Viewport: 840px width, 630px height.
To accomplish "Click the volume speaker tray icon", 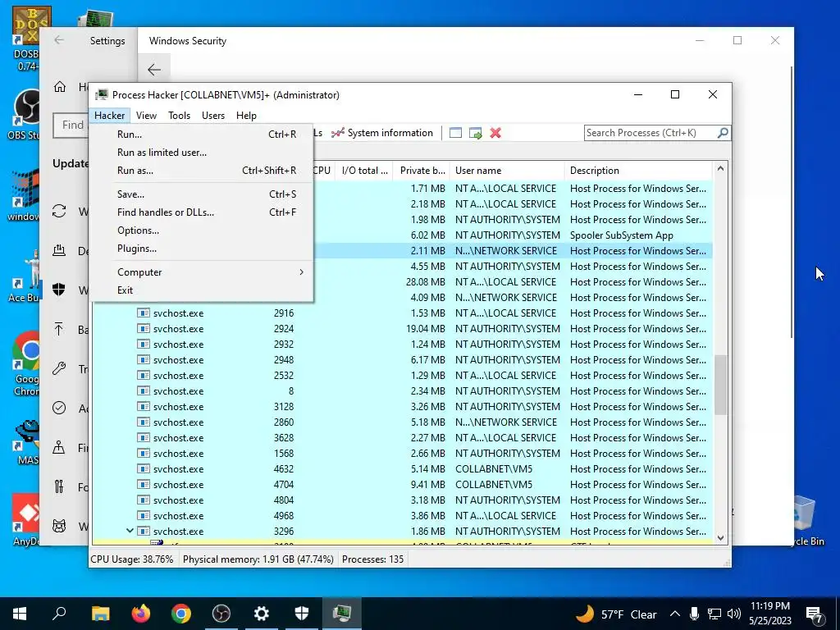I will click(x=734, y=614).
